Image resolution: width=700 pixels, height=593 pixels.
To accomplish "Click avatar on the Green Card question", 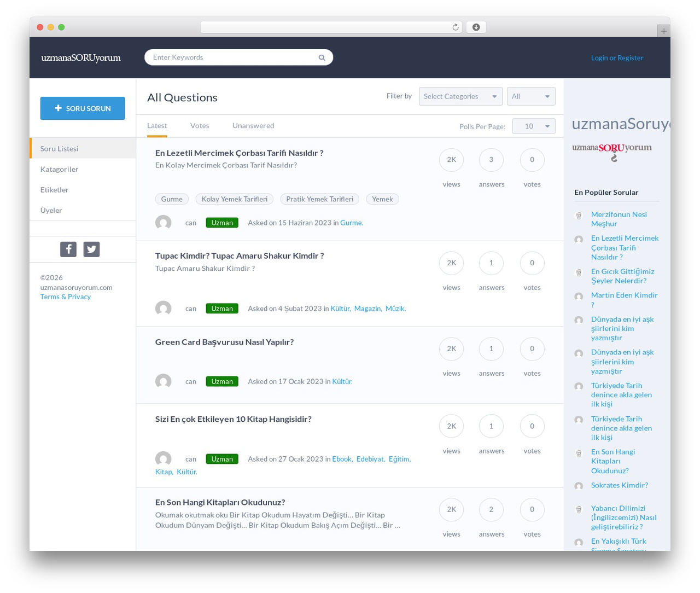I will [164, 381].
